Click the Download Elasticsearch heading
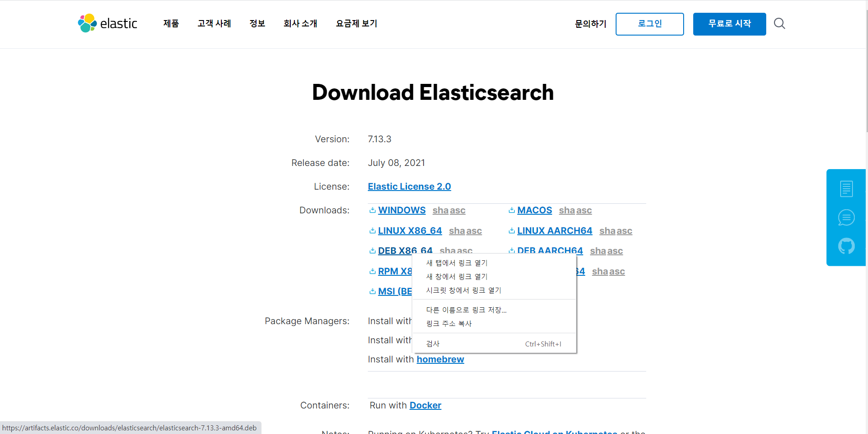Image resolution: width=868 pixels, height=434 pixels. 433,93
